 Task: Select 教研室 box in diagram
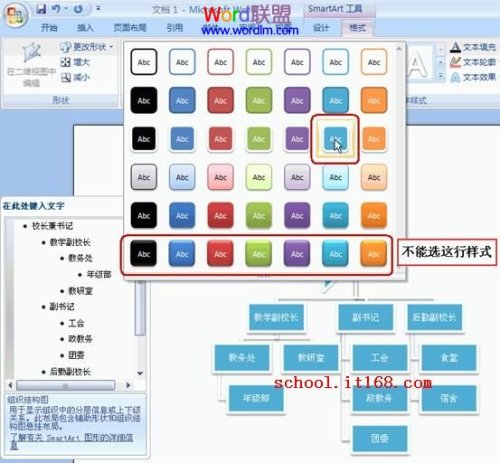[311, 358]
